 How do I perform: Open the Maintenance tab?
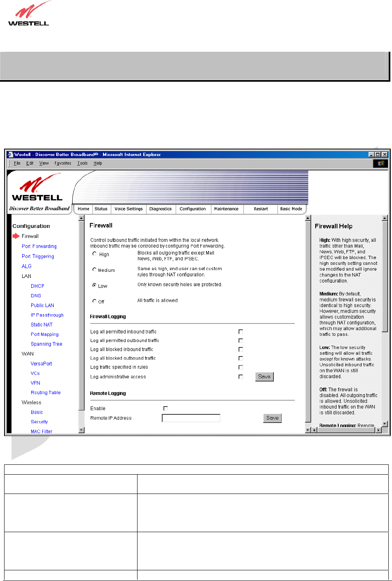coord(226,209)
